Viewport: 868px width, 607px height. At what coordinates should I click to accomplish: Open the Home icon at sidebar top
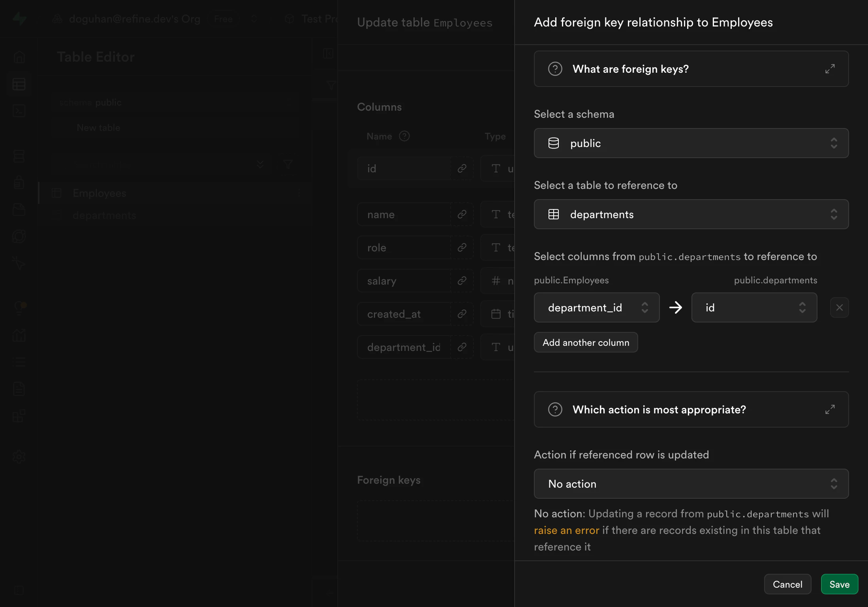click(x=19, y=57)
